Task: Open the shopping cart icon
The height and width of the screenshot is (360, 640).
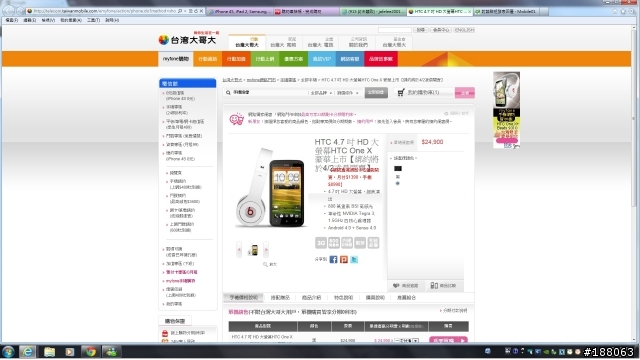Action: pyautogui.click(x=401, y=93)
